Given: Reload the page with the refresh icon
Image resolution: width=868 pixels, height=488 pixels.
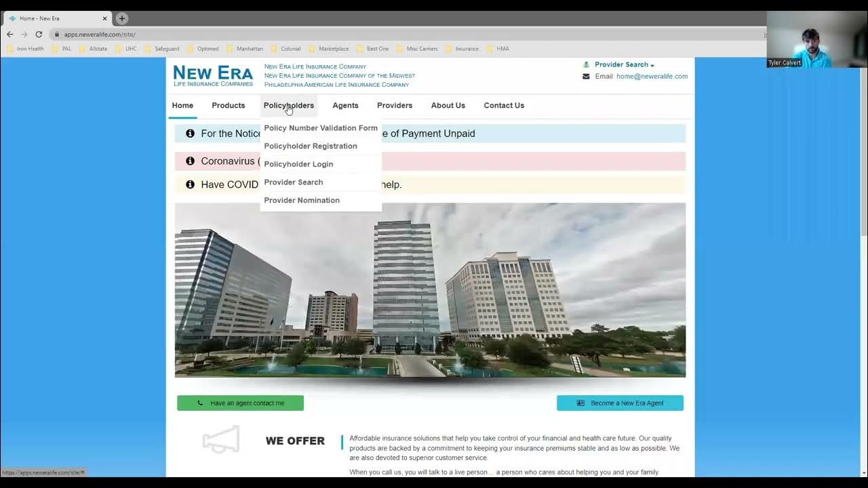Looking at the screenshot, I should pyautogui.click(x=39, y=35).
